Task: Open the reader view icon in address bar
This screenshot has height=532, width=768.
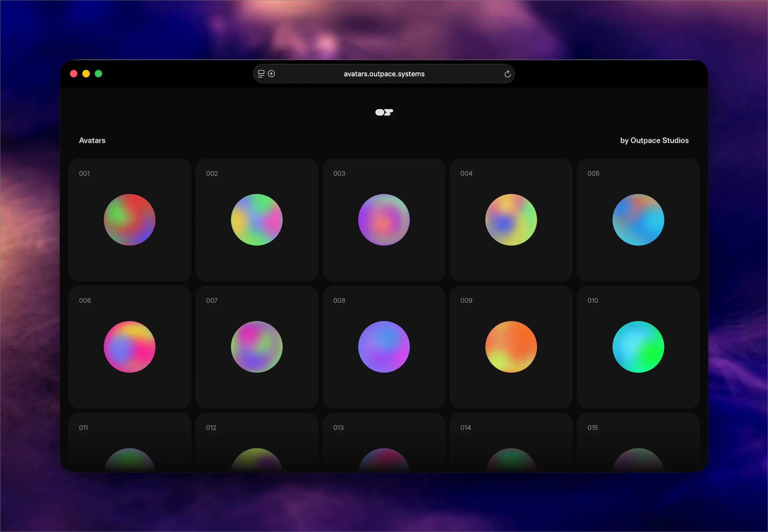Action: 261,74
